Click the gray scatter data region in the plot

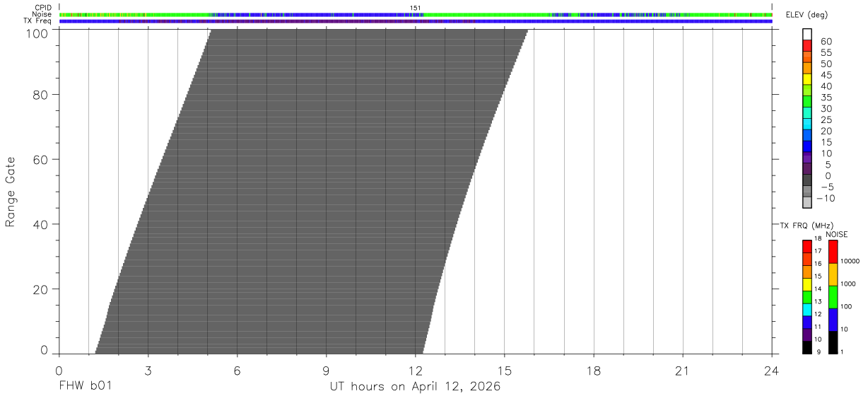pyautogui.click(x=311, y=191)
